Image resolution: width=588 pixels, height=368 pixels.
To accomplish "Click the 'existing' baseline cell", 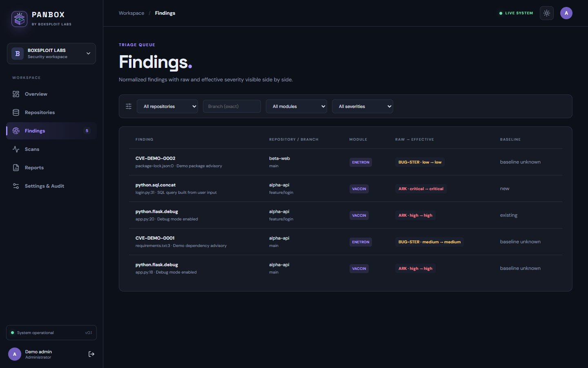I will coord(509,215).
